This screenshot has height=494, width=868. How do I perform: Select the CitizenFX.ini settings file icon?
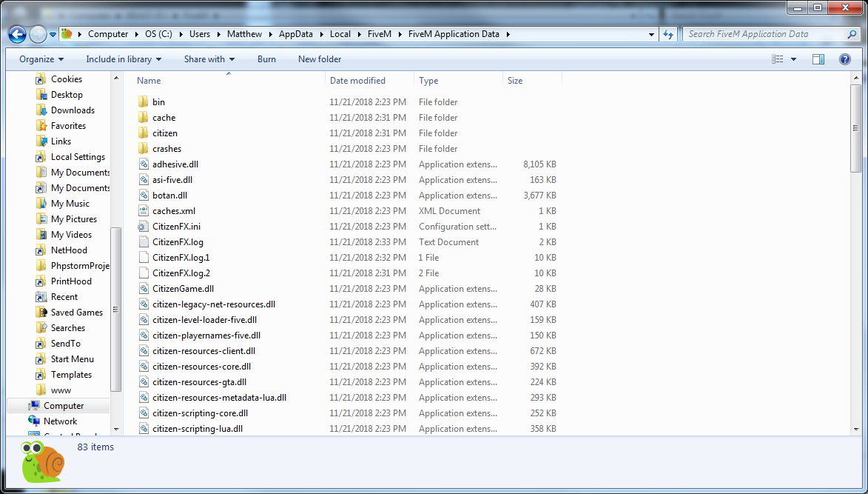click(x=144, y=226)
